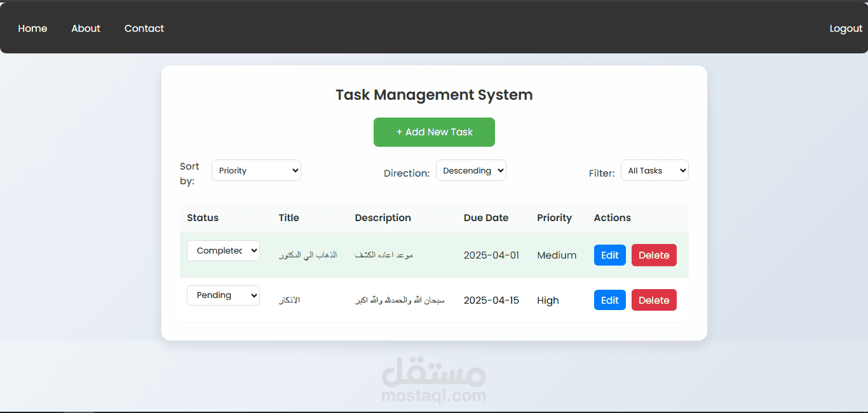
Task: Click the Task Management System heading
Action: 434,95
